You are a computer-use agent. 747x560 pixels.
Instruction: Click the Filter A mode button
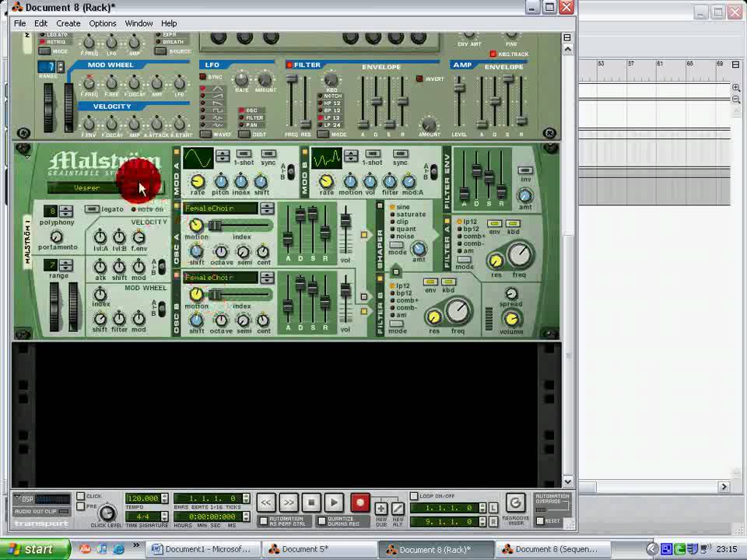point(464,260)
